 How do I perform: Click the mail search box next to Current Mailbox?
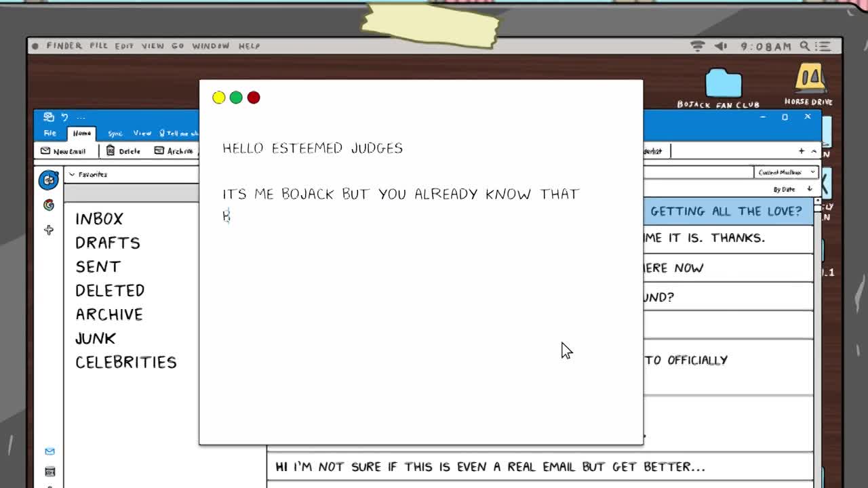tap(698, 172)
